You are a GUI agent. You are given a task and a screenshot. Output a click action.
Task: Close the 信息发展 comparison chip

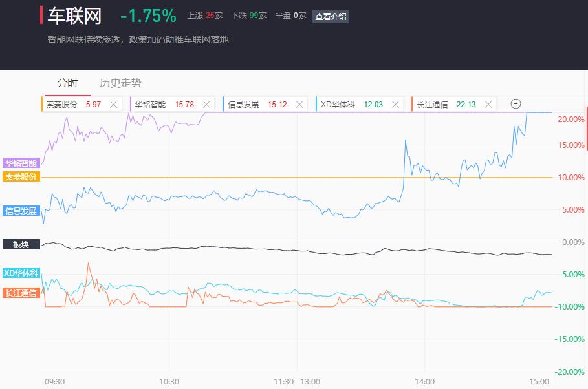(x=299, y=105)
